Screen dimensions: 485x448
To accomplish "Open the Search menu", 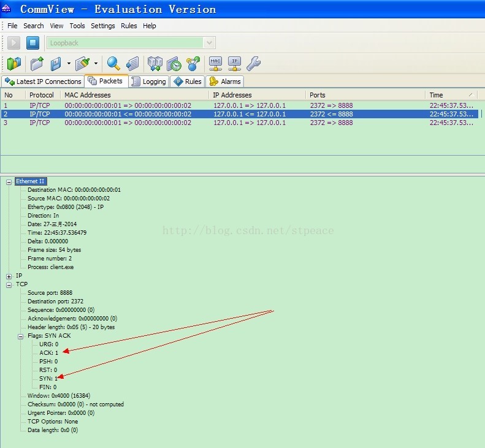I will (34, 26).
